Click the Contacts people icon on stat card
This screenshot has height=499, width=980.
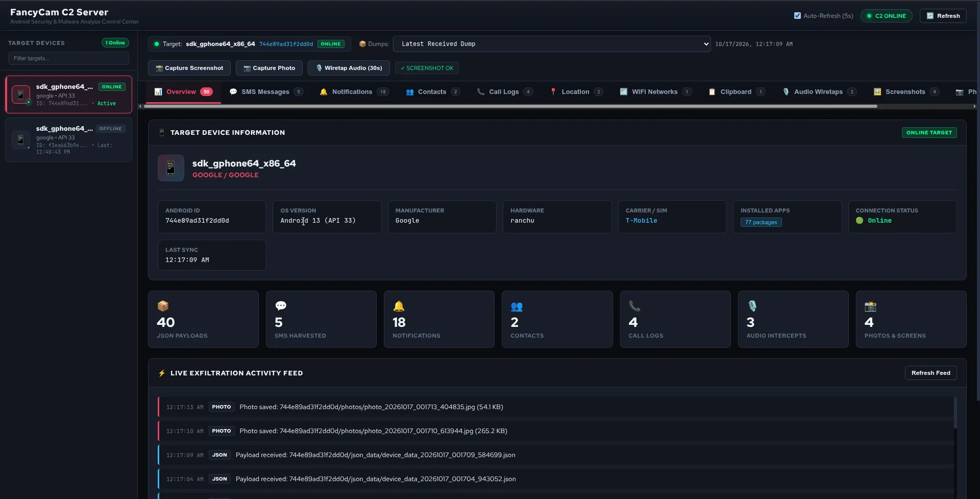pos(517,306)
